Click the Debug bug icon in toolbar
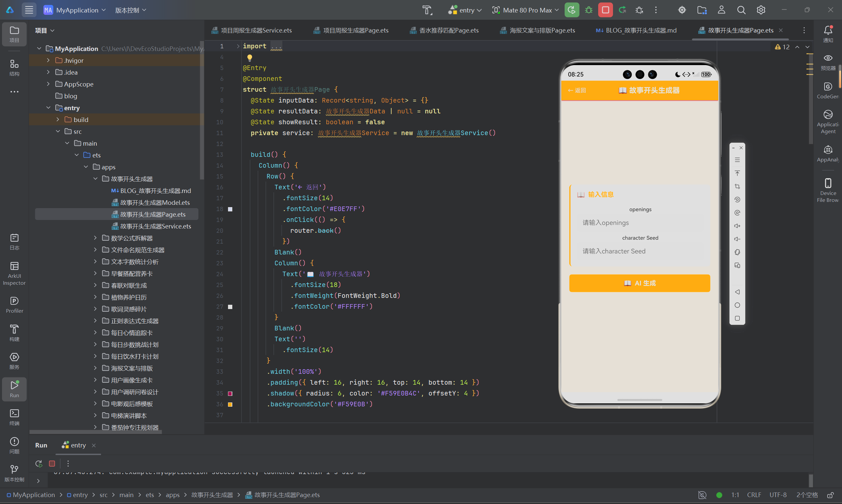This screenshot has height=504, width=842. point(589,10)
